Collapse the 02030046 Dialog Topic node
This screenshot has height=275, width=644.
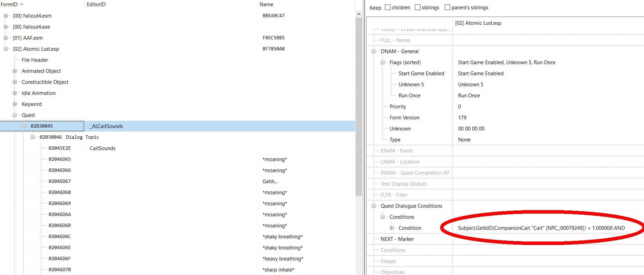32,137
